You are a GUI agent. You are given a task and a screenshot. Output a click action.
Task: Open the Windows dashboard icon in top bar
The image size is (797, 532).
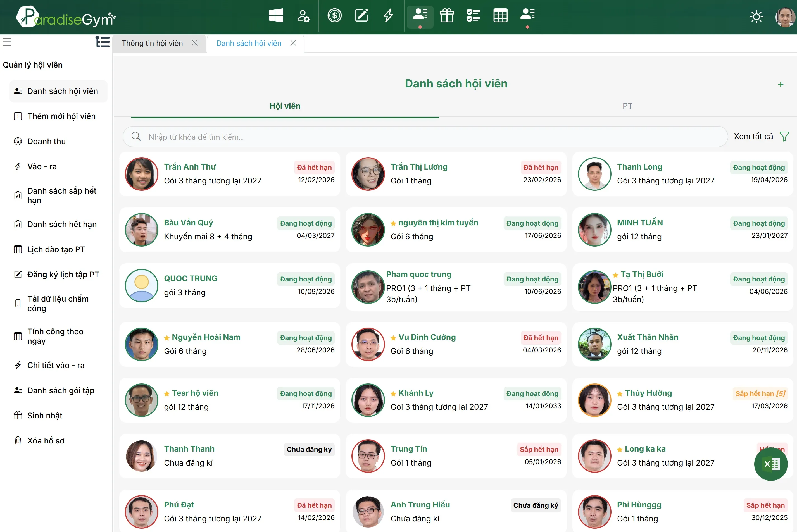tap(275, 16)
